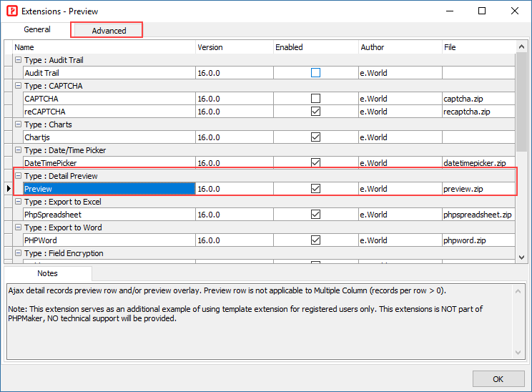Viewport: 532px width, 392px height.
Task: Disable the reCAPTCHA extension checkbox
Action: (x=315, y=112)
